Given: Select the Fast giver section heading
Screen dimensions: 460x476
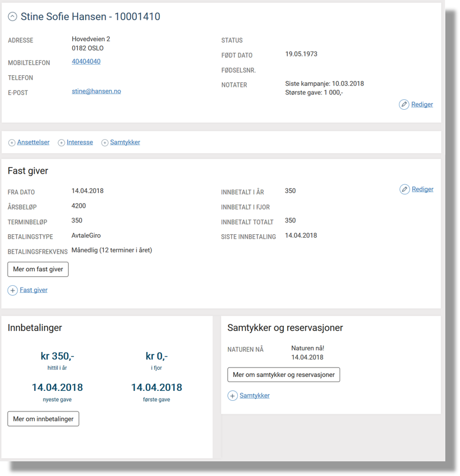Looking at the screenshot, I should 28,171.
